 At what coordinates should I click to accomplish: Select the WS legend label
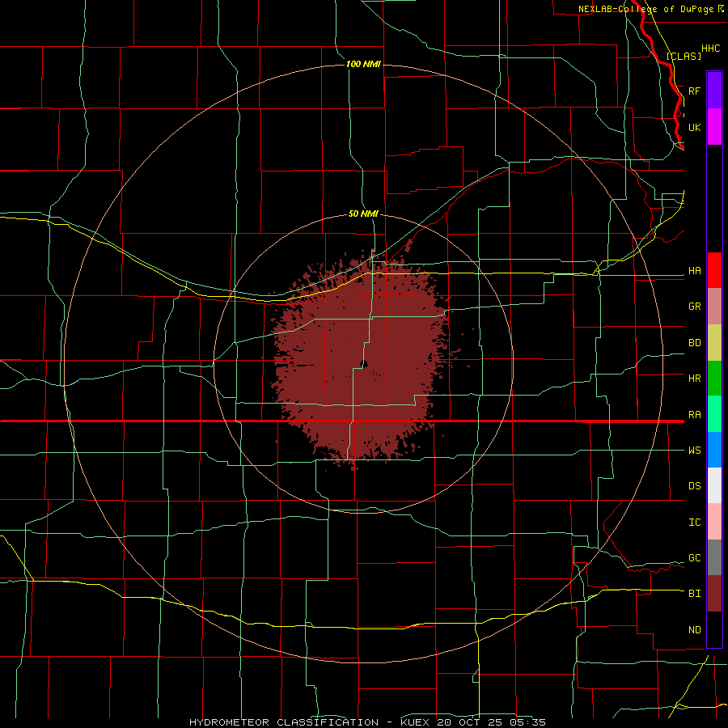tap(694, 450)
